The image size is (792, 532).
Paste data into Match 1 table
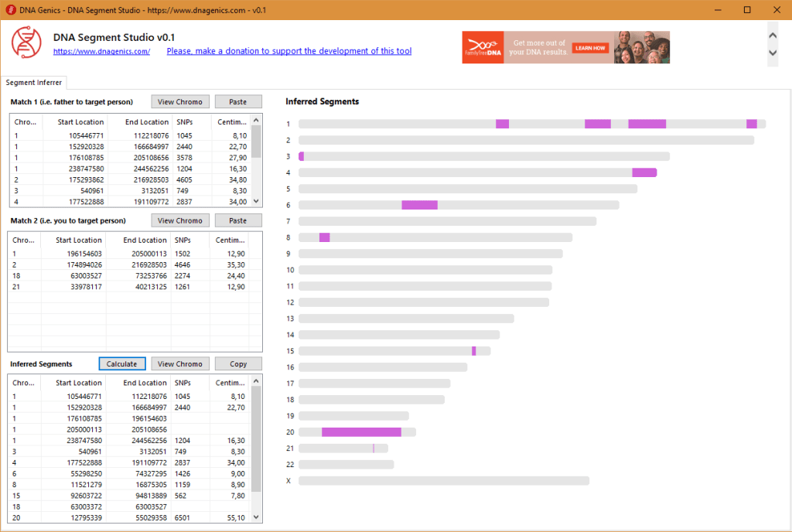click(x=238, y=102)
